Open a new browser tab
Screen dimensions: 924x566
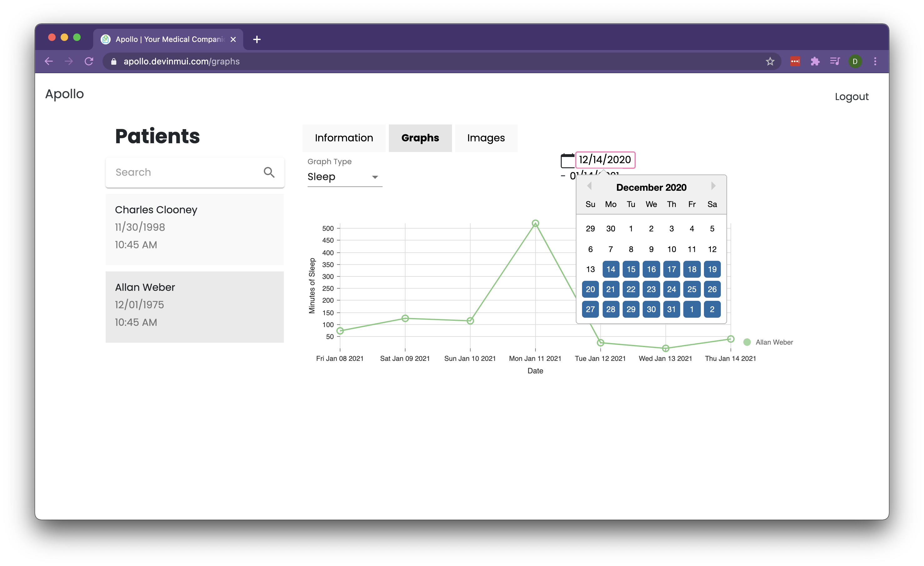257,39
